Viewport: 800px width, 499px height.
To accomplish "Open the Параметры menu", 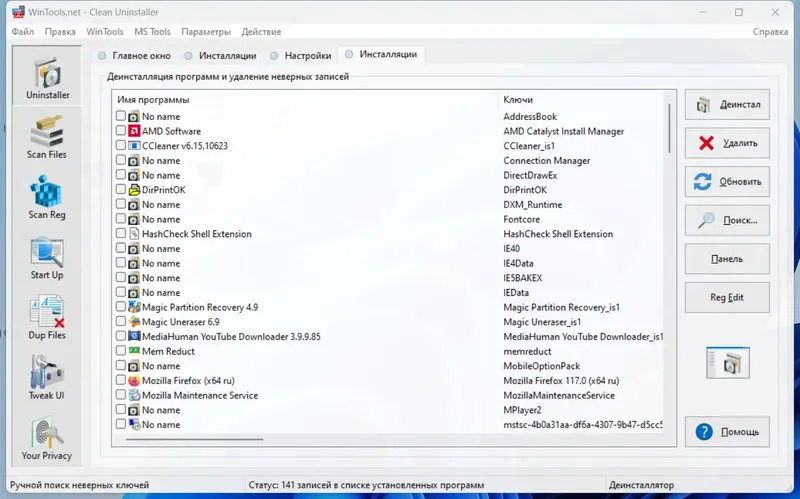I will tap(206, 32).
